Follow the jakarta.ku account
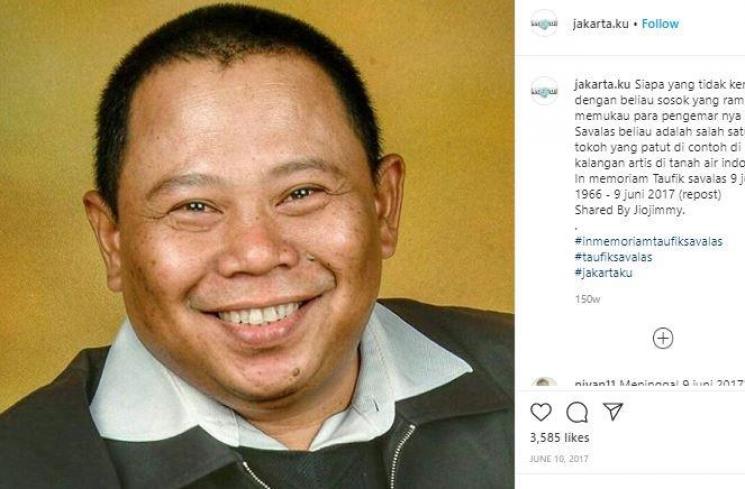The height and width of the screenshot is (489, 745). coord(660,24)
